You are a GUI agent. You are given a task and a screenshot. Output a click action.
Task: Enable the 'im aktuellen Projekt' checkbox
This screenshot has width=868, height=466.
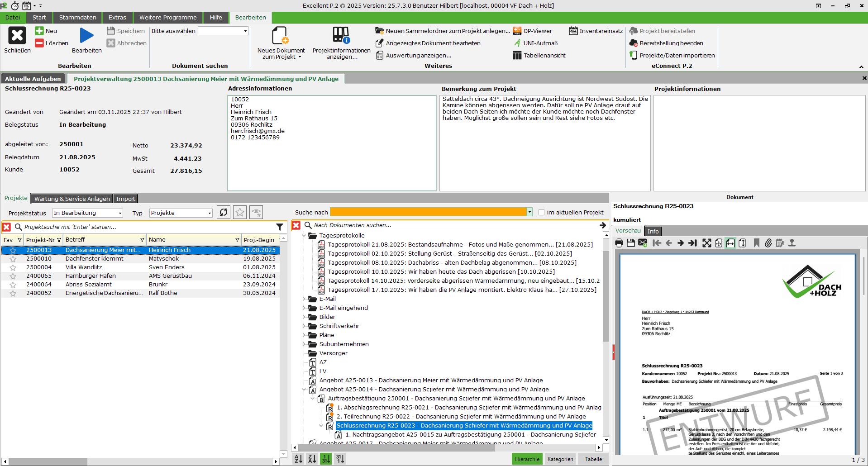tap(541, 213)
